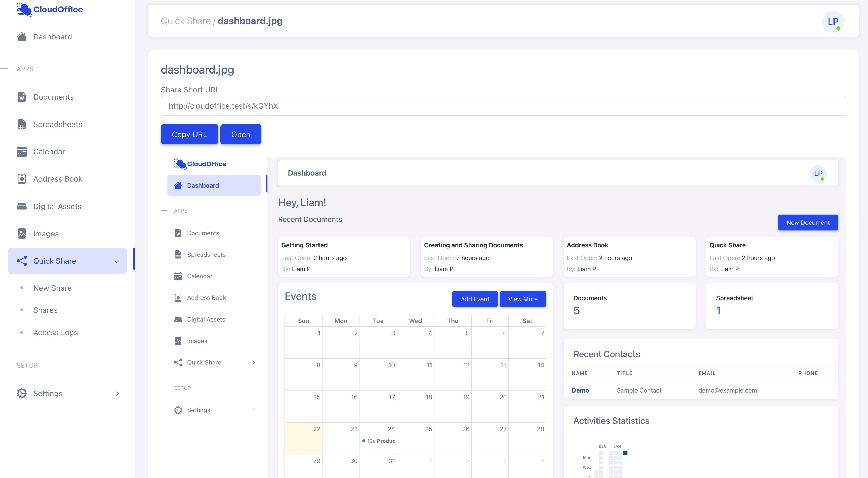The height and width of the screenshot is (478, 868).
Task: Click the Settings gear icon in the sidebar
Action: (x=22, y=393)
